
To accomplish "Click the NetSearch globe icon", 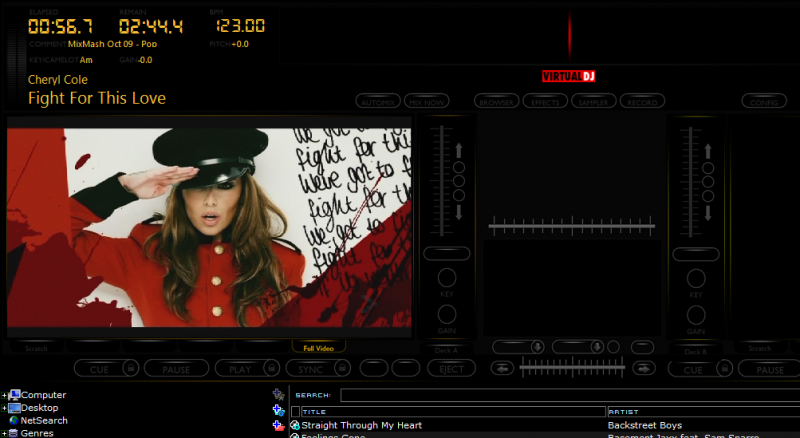I will (14, 421).
